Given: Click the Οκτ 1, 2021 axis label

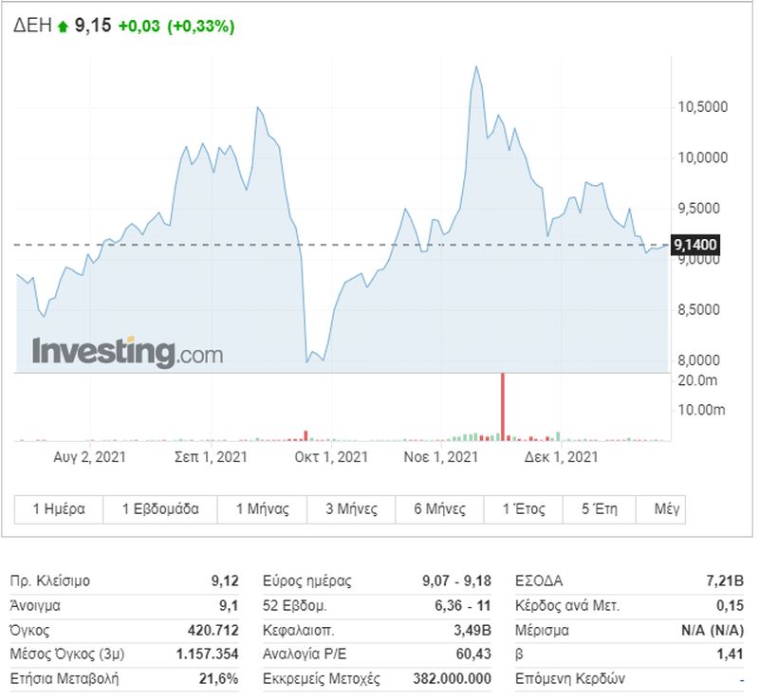Looking at the screenshot, I should click(x=331, y=457).
